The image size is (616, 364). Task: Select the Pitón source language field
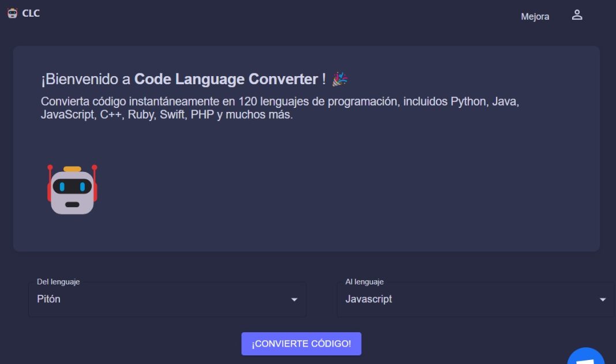pos(167,299)
